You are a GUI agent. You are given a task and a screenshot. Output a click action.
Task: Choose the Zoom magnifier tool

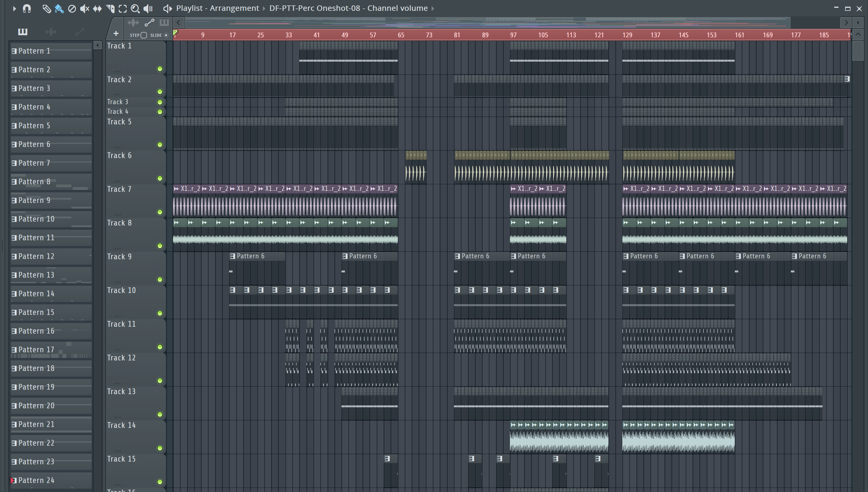(135, 8)
